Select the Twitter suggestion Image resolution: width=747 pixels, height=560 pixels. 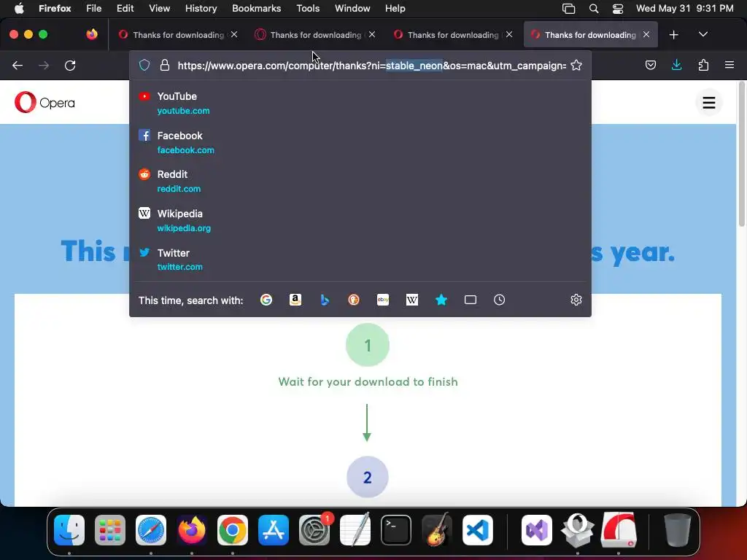(x=360, y=260)
